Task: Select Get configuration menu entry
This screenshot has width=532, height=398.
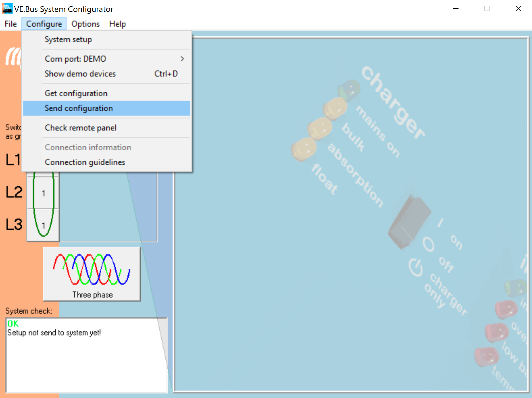Action: [x=76, y=93]
